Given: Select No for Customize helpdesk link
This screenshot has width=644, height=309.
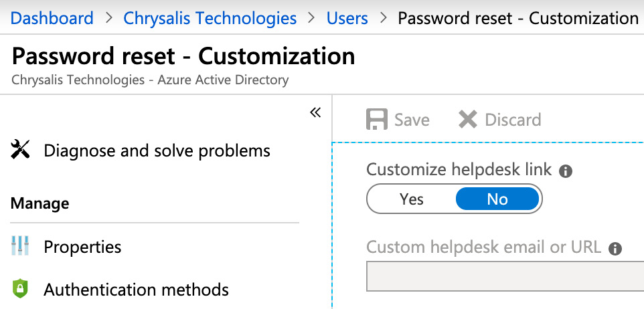Looking at the screenshot, I should 497,199.
